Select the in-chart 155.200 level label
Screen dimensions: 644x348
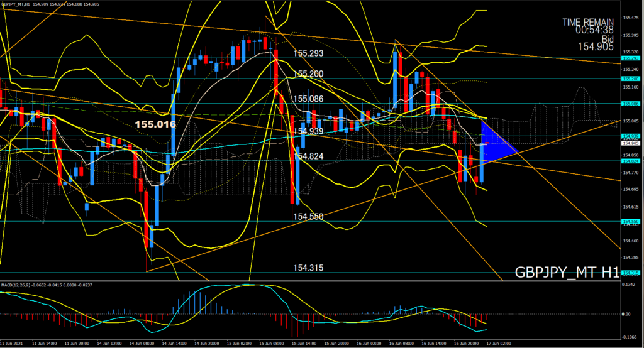(308, 74)
